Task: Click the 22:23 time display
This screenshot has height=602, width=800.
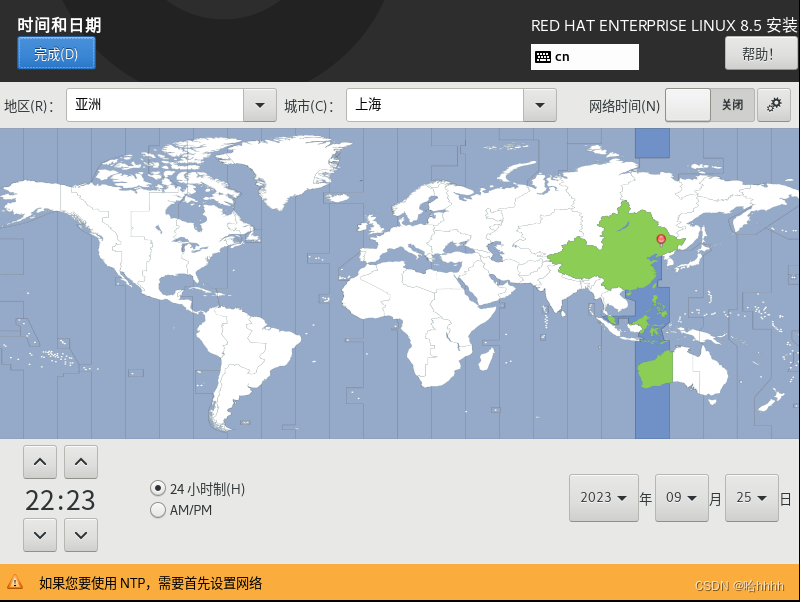Action: point(60,500)
